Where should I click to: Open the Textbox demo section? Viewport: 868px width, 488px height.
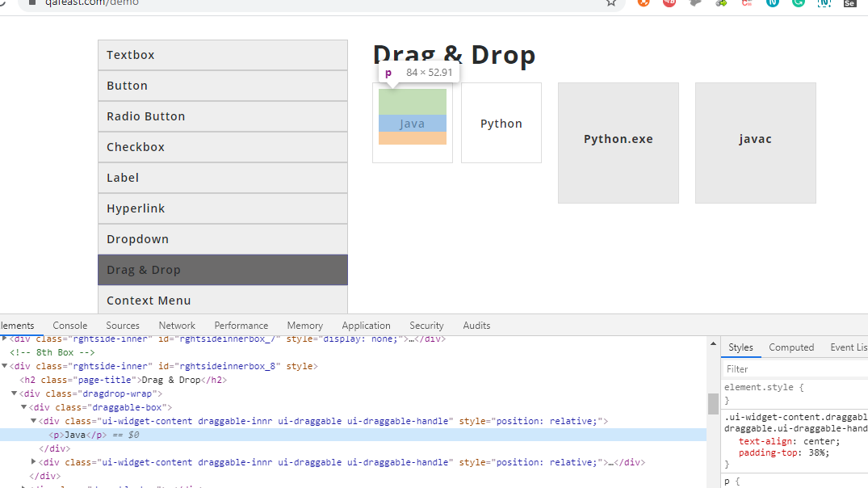pos(223,55)
